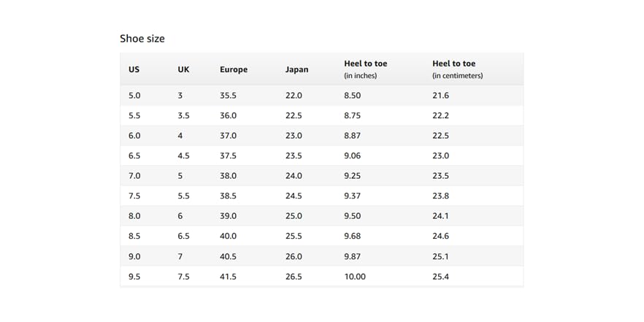The height and width of the screenshot is (322, 644).
Task: Select Europe size 41.5 cell
Action: (228, 277)
